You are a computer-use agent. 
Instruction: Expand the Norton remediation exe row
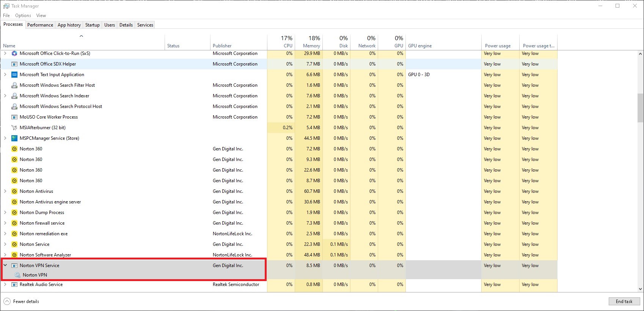pos(5,234)
